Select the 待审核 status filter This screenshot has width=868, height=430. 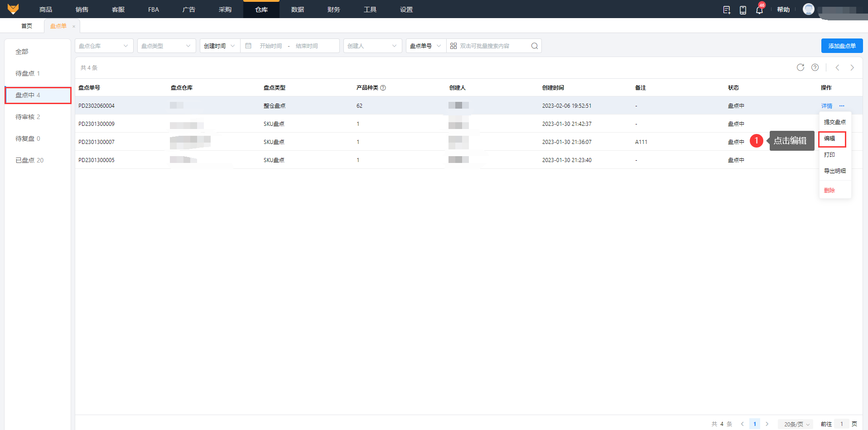28,117
